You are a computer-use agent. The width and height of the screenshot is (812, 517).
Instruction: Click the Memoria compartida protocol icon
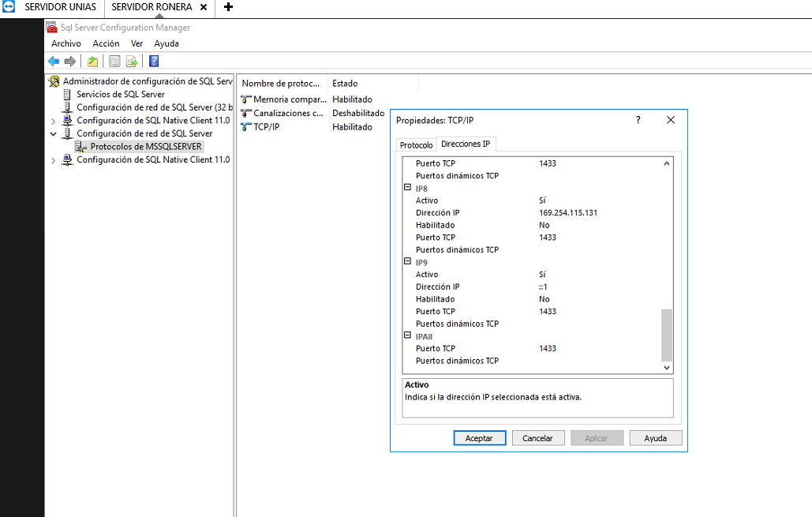pyautogui.click(x=246, y=99)
